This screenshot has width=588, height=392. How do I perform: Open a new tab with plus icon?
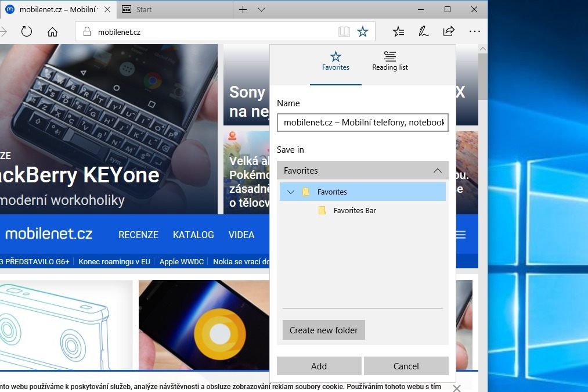coord(243,9)
